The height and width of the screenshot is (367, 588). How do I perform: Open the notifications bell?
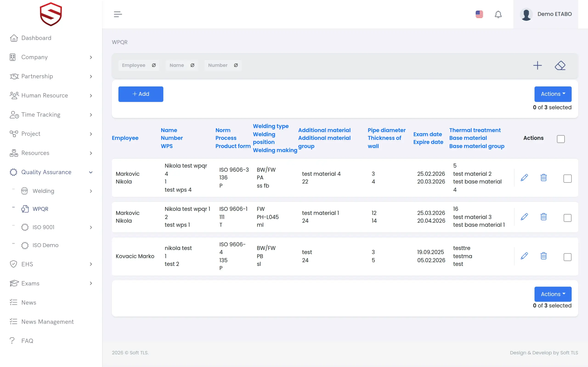pos(498,14)
